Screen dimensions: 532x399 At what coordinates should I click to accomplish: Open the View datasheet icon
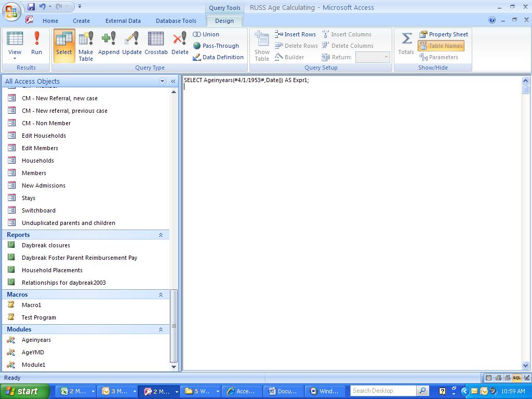15,38
